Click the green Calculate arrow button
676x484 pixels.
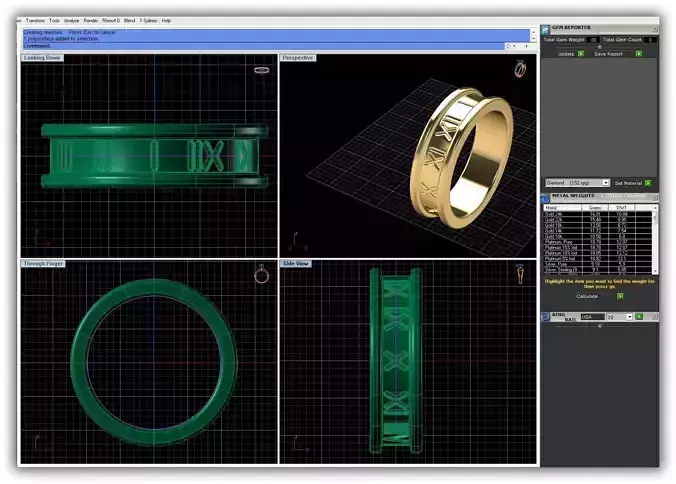pyautogui.click(x=620, y=296)
